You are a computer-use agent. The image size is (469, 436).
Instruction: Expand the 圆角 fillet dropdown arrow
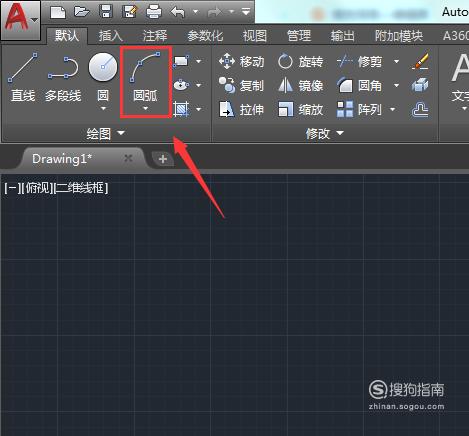(397, 85)
